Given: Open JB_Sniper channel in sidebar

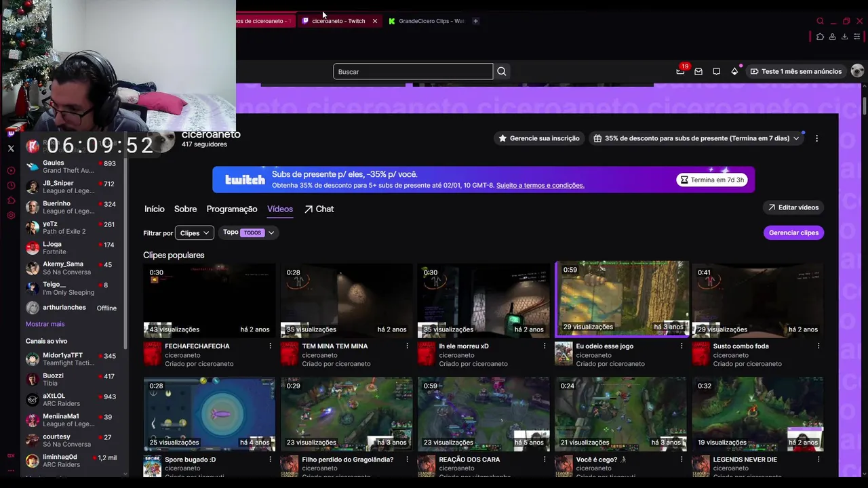Looking at the screenshot, I should (x=73, y=187).
